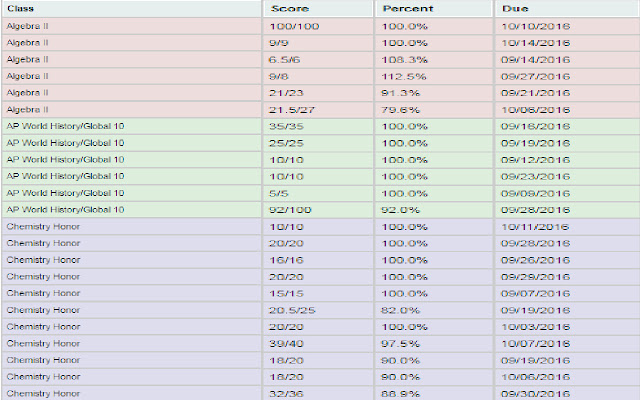Click Algebra II in the 21.5/27 row
This screenshot has width=640, height=400.
(x=27, y=109)
